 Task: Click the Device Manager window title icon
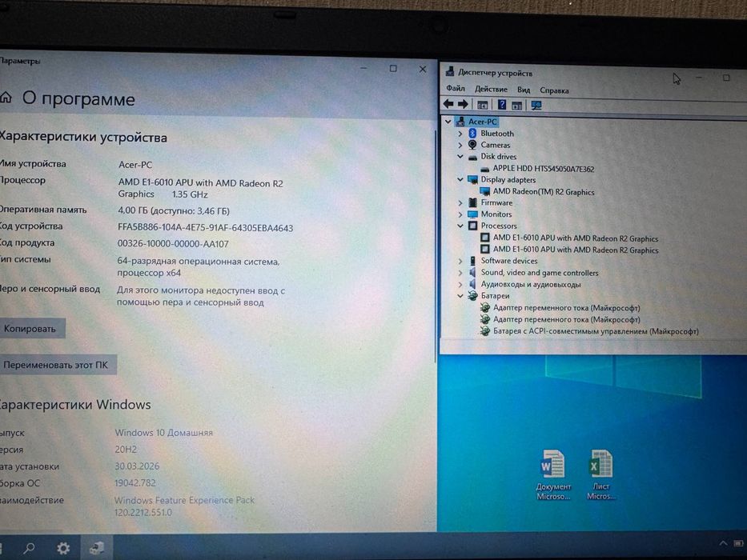[x=450, y=72]
